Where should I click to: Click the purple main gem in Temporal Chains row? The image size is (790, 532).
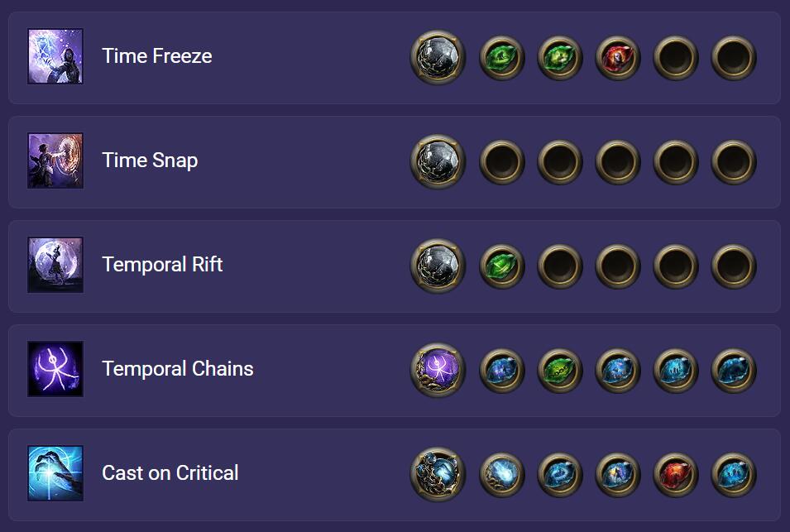pos(438,371)
